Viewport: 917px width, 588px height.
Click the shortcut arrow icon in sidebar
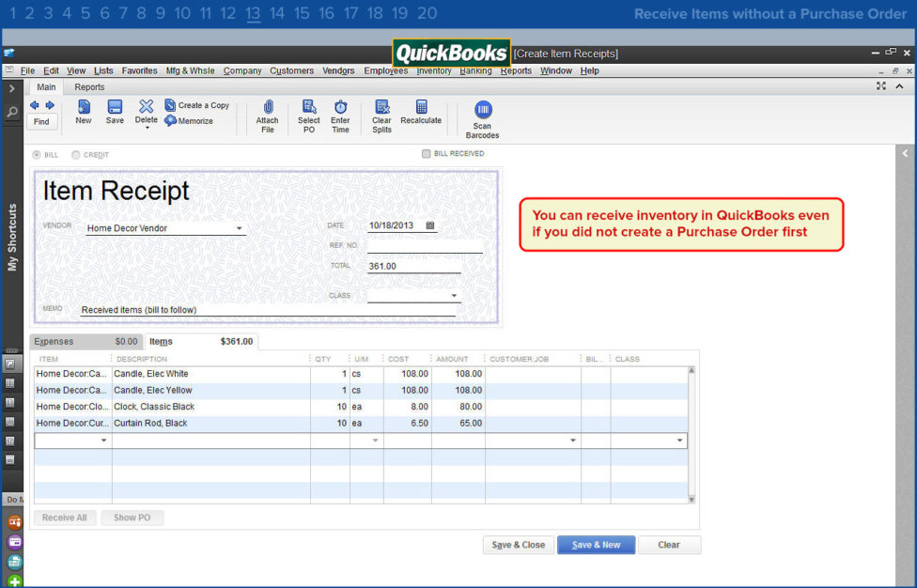pos(10,364)
